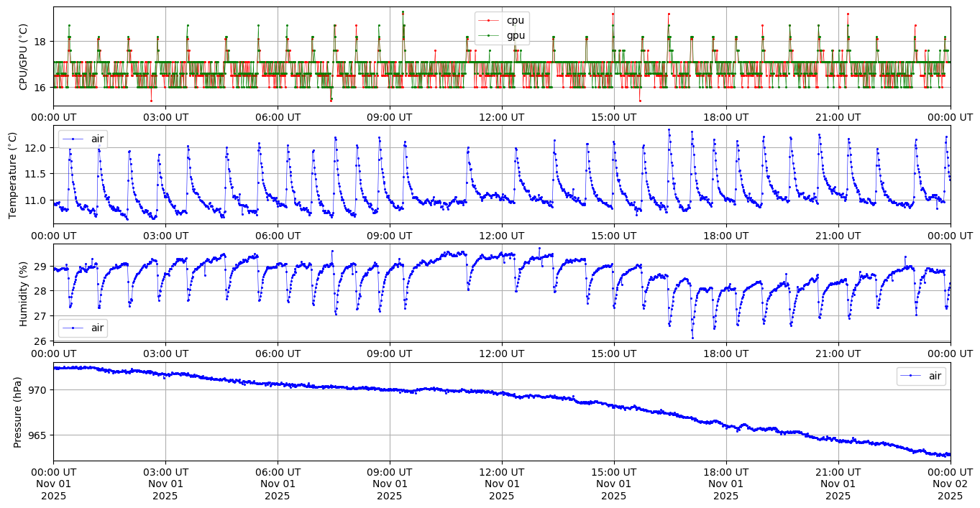
Task: Click the gpu entry in the top legend
Action: click(516, 34)
